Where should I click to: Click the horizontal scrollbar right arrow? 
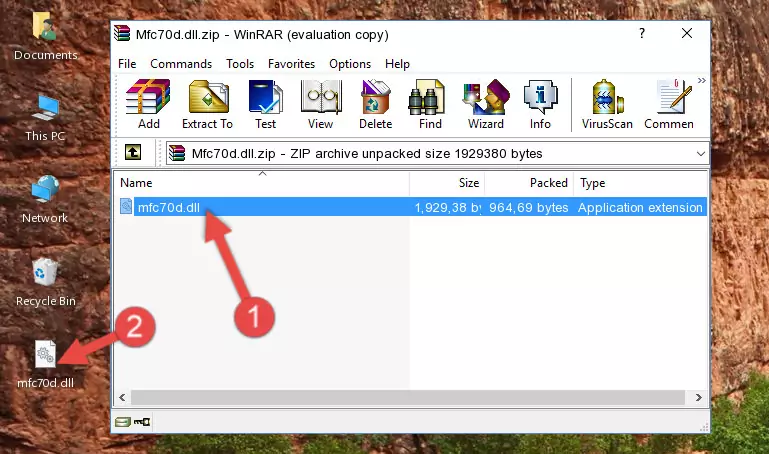coord(698,398)
